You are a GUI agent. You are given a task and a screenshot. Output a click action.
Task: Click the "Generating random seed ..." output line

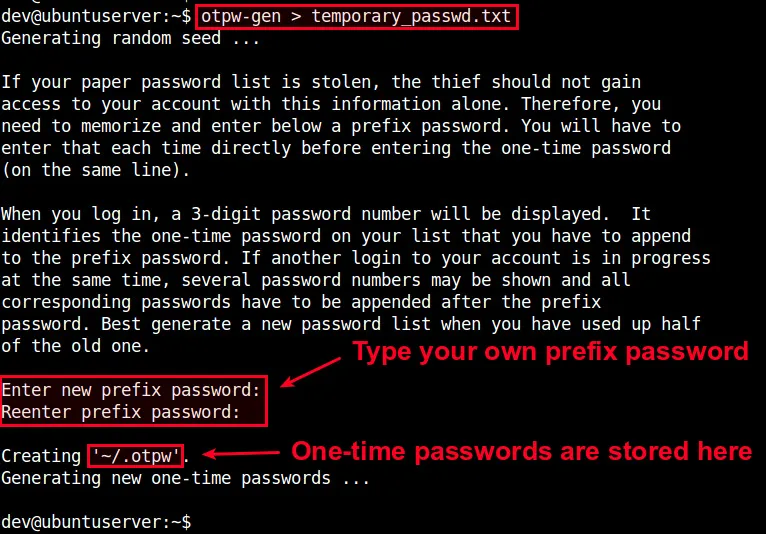coord(130,39)
